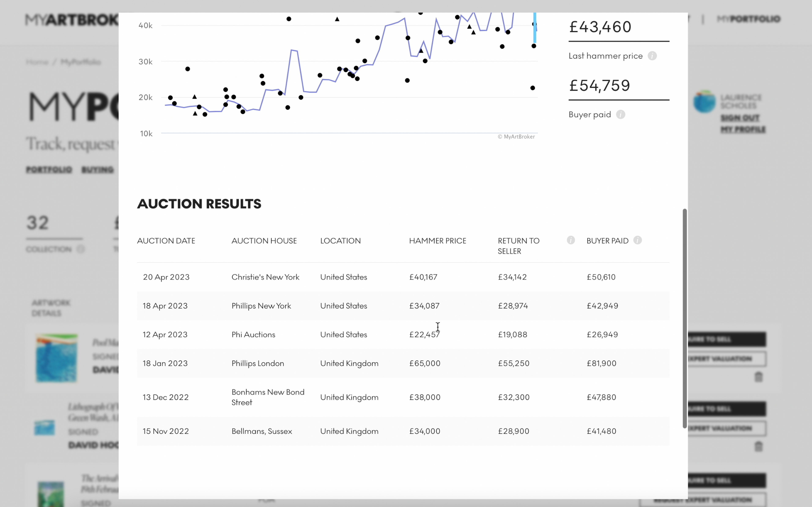Select the AUCTION HOUSE column header
Viewport: 812px width, 507px height.
(264, 241)
